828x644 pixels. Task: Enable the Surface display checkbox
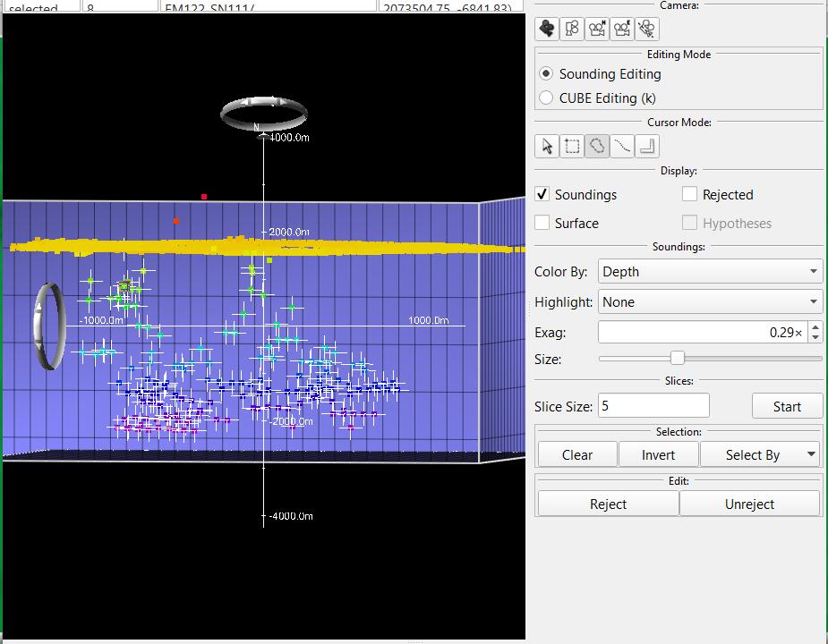coord(542,223)
